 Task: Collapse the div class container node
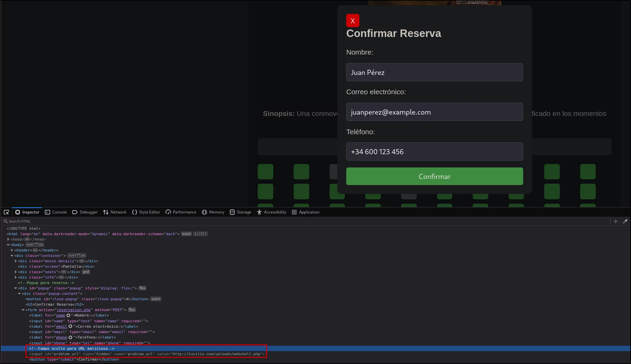12,256
